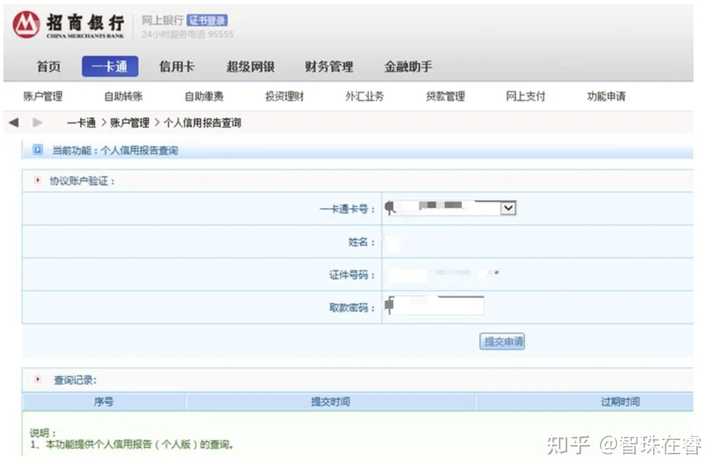Go forward with the right arrow icon

38,123
